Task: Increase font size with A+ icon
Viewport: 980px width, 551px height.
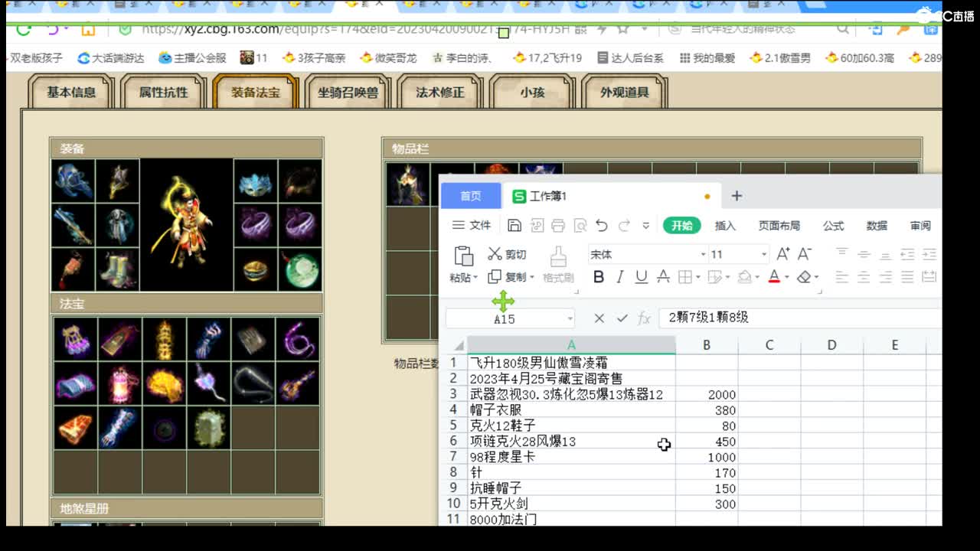Action: [783, 254]
